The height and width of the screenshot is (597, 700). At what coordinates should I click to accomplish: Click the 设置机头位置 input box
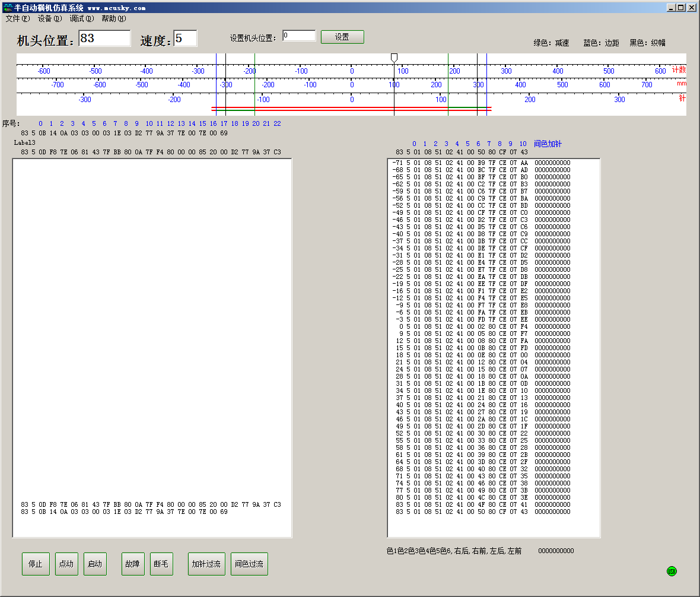point(299,36)
